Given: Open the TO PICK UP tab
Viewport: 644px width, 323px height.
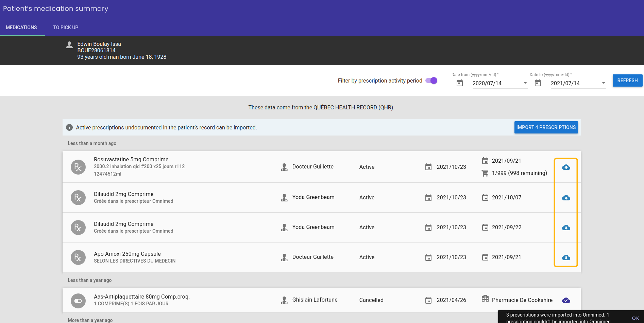Looking at the screenshot, I should [66, 28].
